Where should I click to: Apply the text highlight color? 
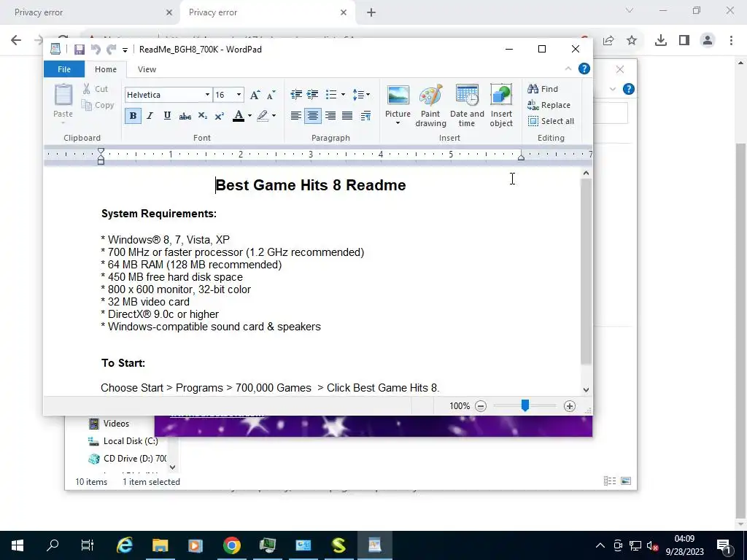263,116
